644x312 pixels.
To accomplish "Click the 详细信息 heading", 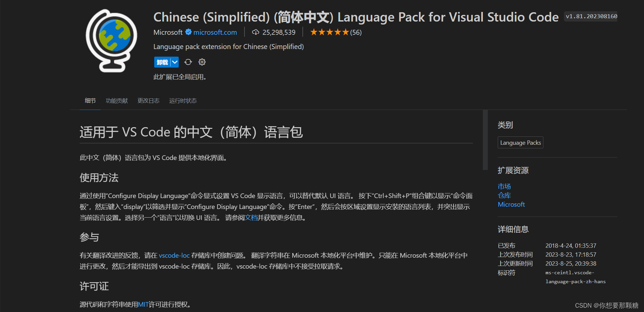I will pos(513,229).
